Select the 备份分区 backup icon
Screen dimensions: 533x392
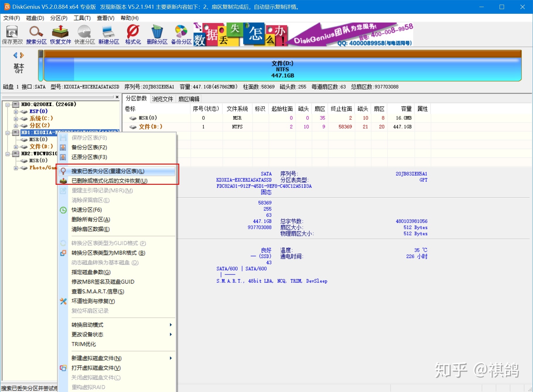coord(181,33)
